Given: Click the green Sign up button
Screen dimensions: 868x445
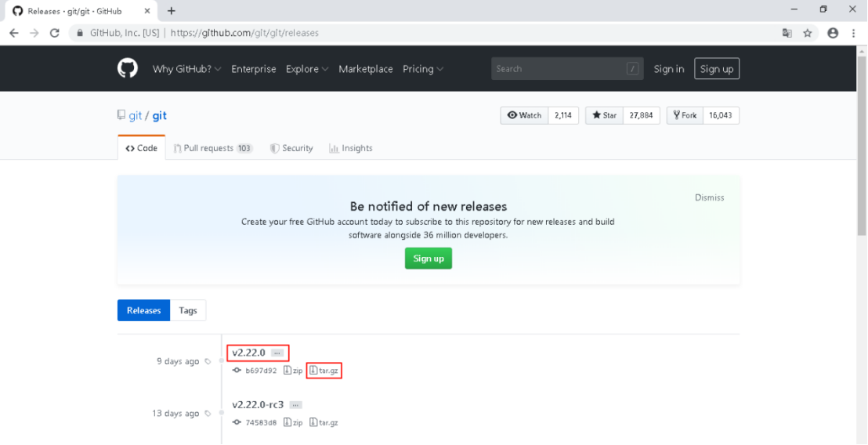Looking at the screenshot, I should [x=429, y=259].
